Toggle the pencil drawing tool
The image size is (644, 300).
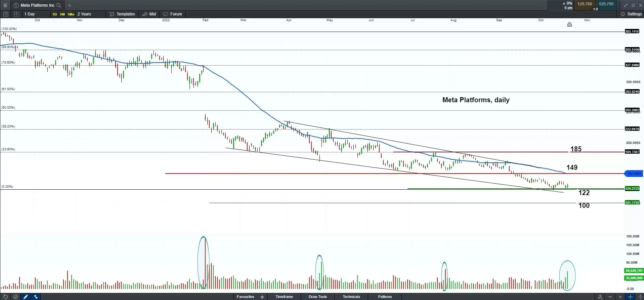point(26,297)
